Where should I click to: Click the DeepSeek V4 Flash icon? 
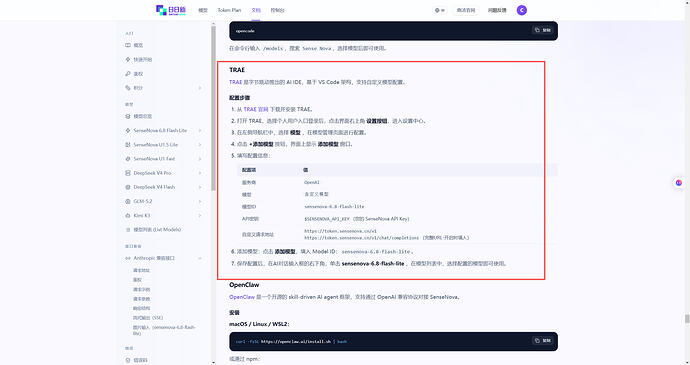point(128,187)
